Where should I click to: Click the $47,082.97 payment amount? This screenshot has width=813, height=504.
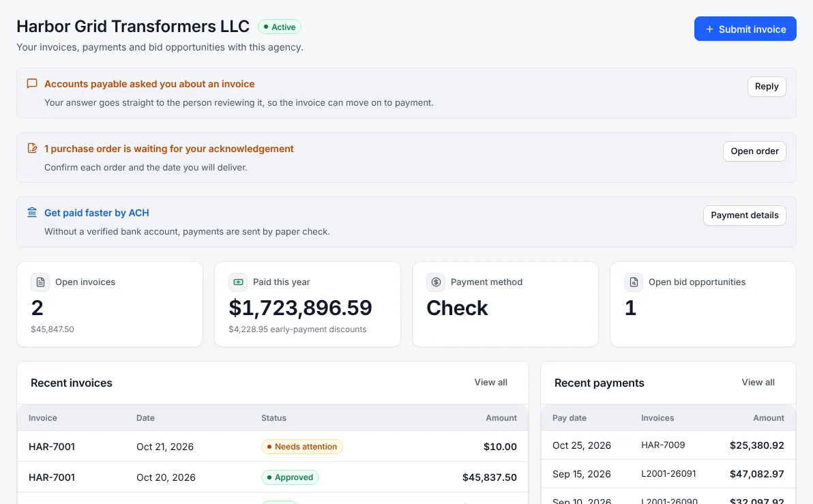point(756,474)
